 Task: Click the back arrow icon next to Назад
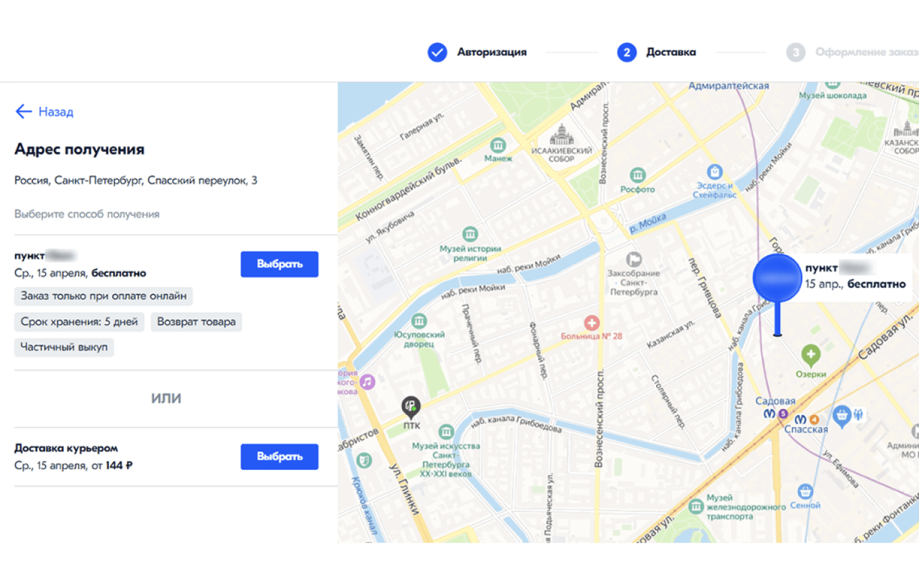tap(24, 112)
